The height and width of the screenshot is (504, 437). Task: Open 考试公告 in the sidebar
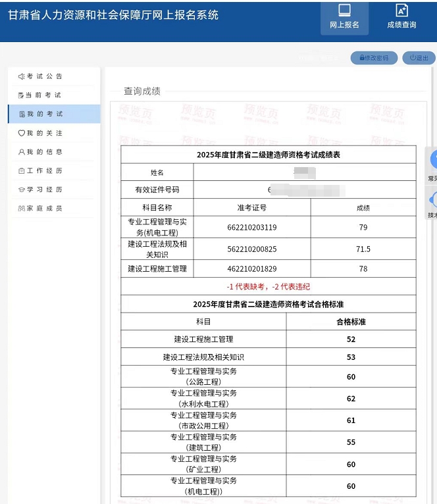click(54, 76)
